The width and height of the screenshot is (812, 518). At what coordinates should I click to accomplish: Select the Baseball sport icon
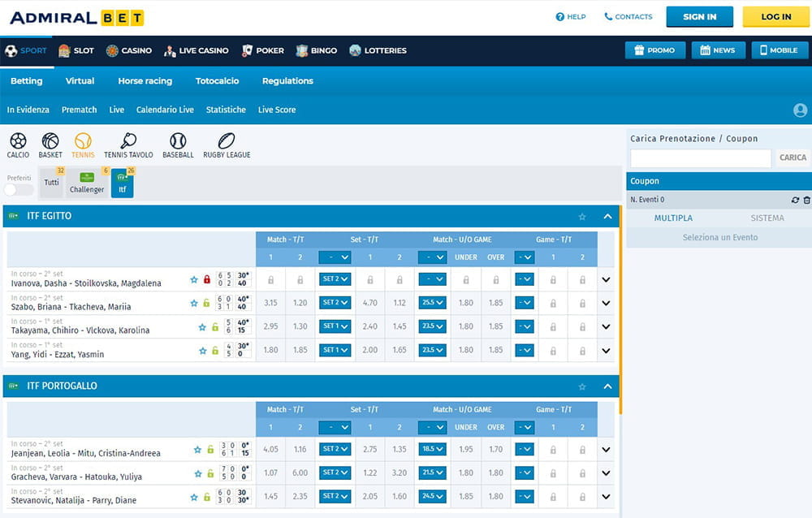178,142
